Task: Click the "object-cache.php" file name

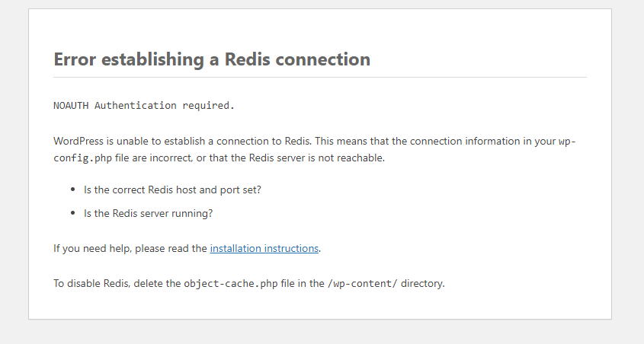Action: point(229,283)
